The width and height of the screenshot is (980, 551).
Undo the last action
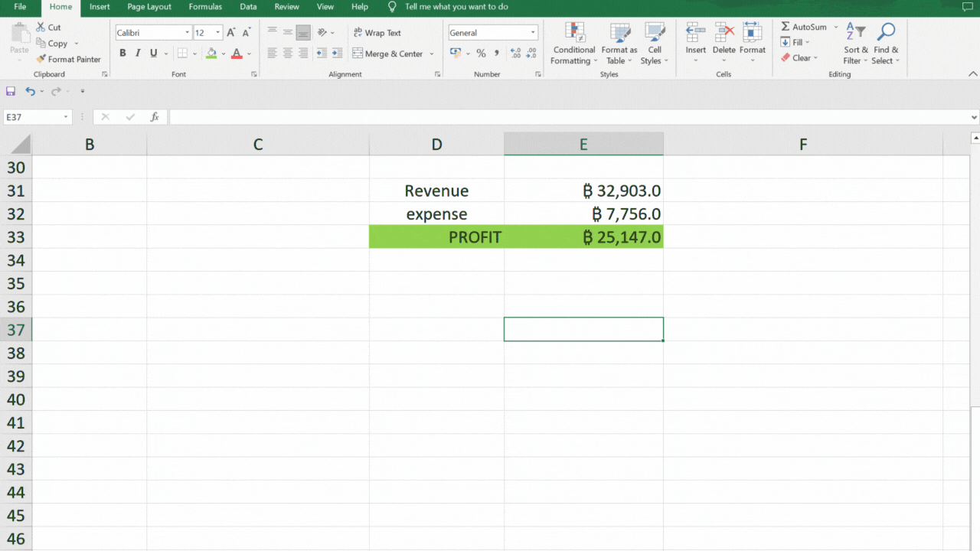pyautogui.click(x=30, y=91)
